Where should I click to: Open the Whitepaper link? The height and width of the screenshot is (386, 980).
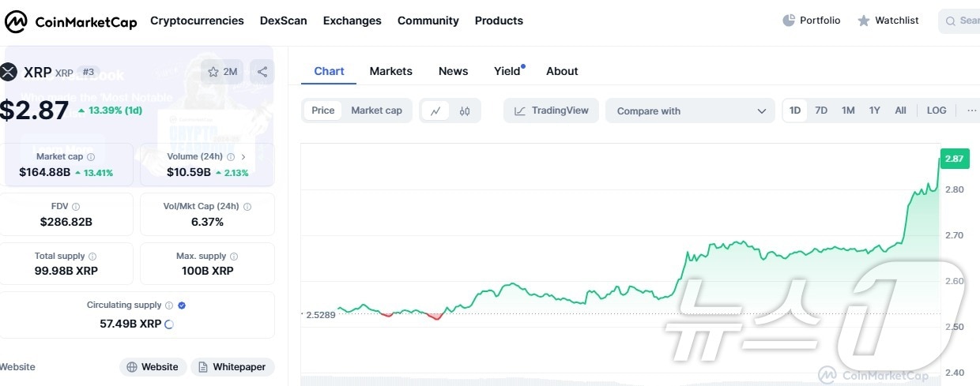232,367
